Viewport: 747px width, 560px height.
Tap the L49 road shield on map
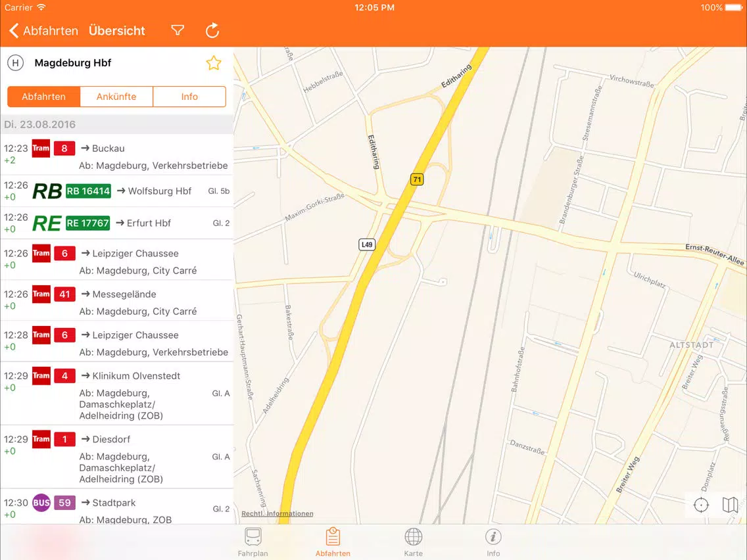pos(367,245)
